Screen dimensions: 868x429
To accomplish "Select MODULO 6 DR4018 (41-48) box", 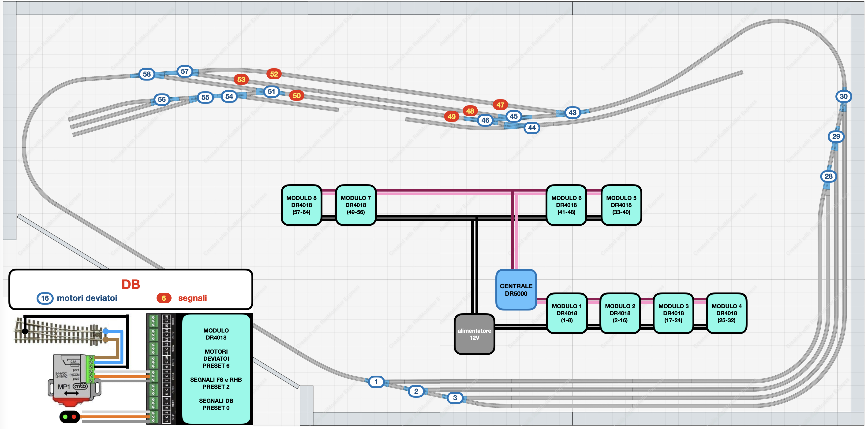I will pos(566,205).
